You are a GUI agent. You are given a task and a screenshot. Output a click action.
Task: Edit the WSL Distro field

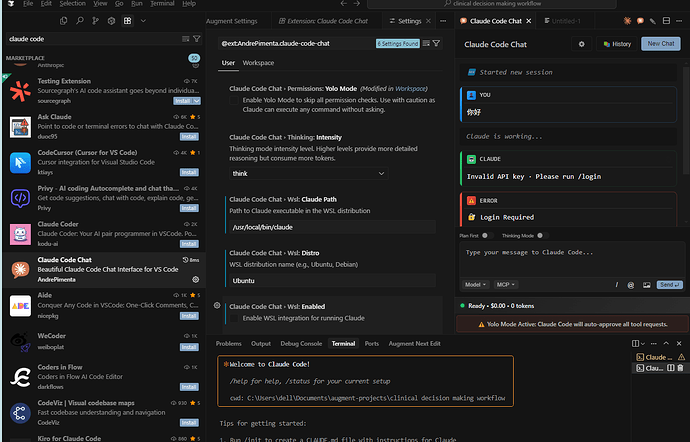click(332, 280)
